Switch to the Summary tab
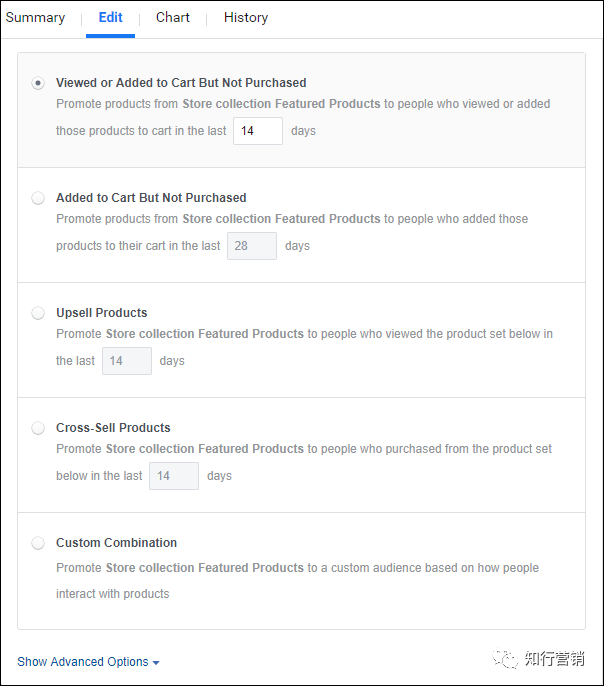 [x=35, y=18]
